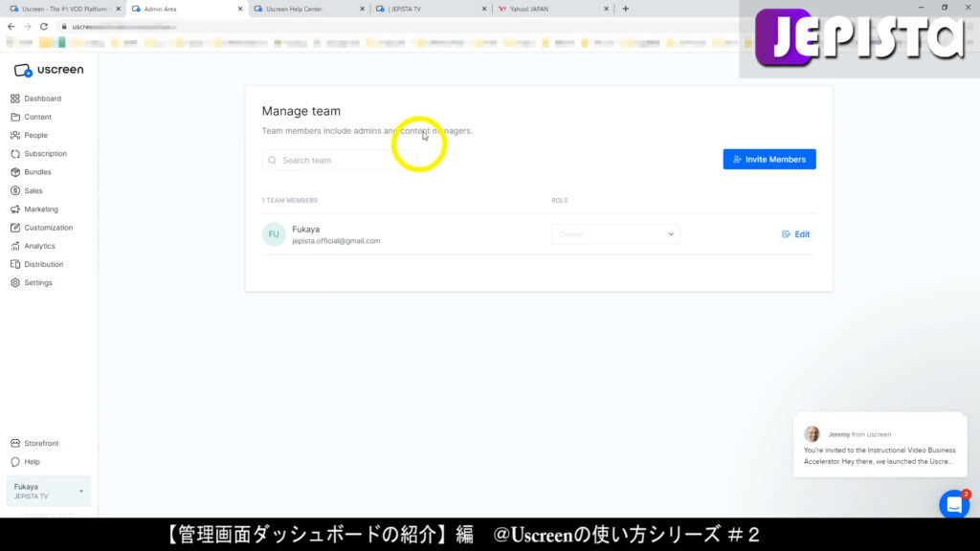
Task: Click the FU avatar for Fukaya
Action: [274, 234]
